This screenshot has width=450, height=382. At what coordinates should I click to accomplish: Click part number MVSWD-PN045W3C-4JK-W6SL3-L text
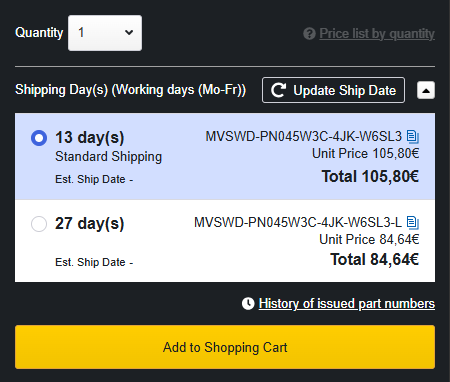coord(298,222)
